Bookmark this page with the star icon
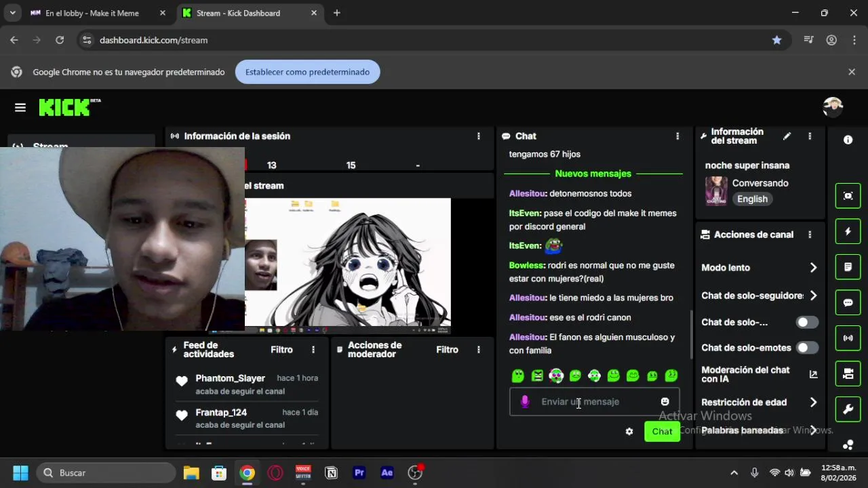The image size is (868, 488). [776, 40]
